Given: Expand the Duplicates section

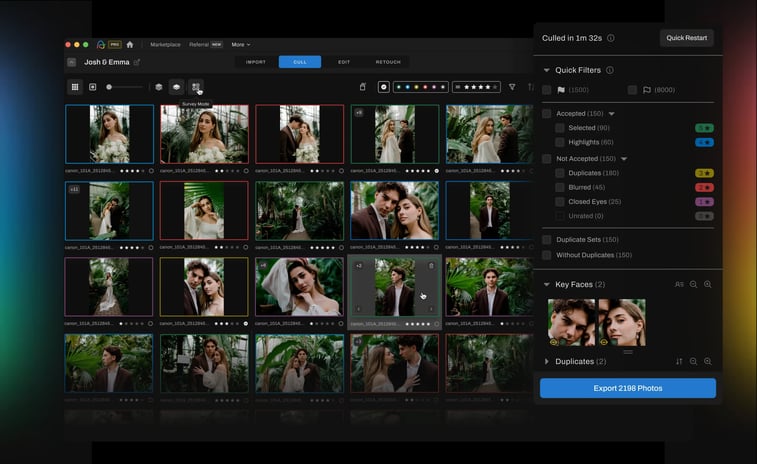Looking at the screenshot, I should 547,361.
